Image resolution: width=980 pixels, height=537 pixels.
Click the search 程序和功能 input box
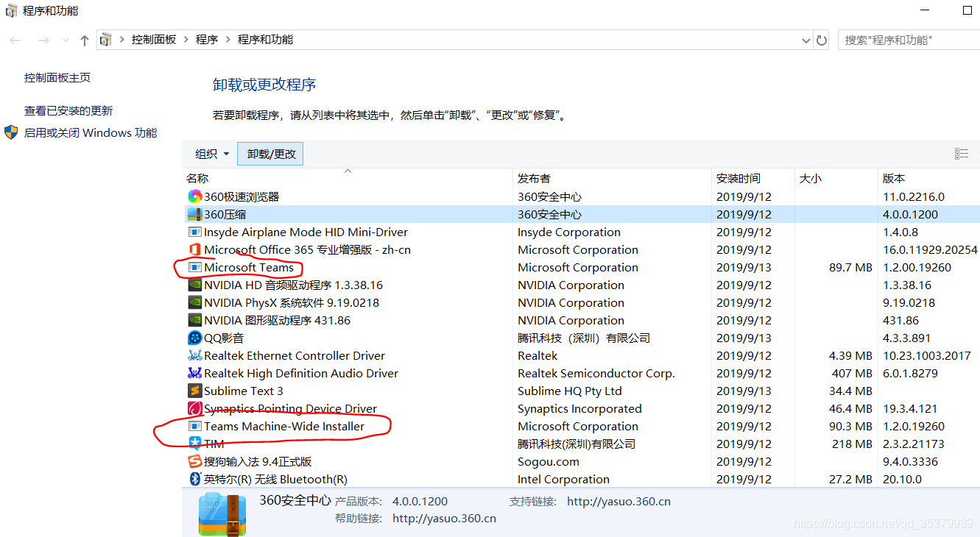tap(909, 40)
